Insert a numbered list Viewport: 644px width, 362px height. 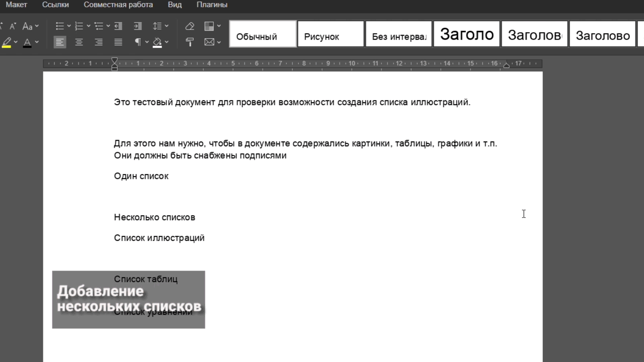pyautogui.click(x=79, y=26)
